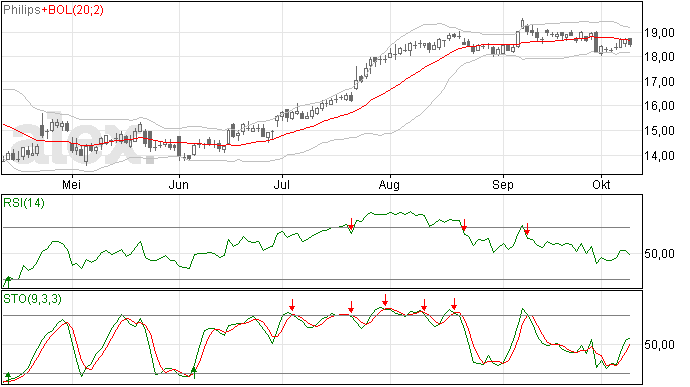Click the tall white candlestick in early September
The image size is (690, 387).
click(518, 38)
